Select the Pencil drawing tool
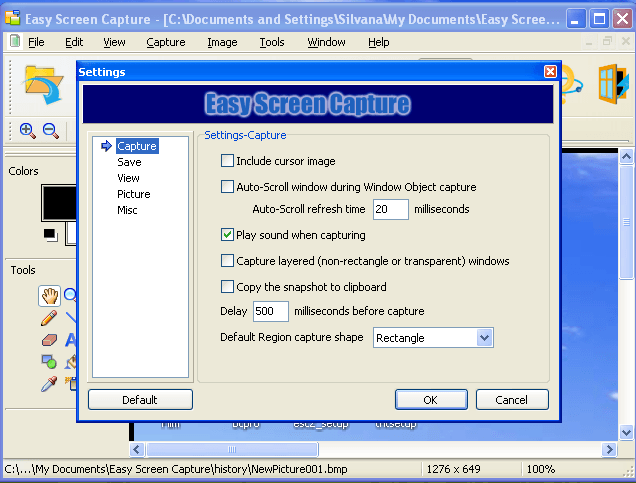 pyautogui.click(x=49, y=318)
